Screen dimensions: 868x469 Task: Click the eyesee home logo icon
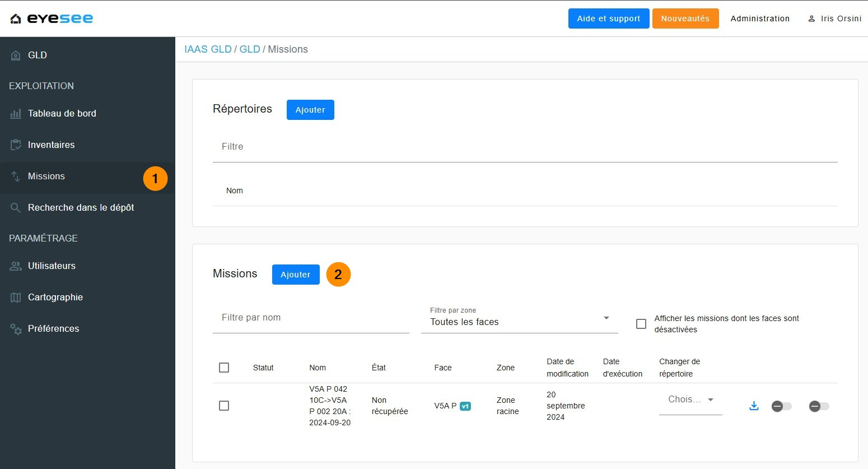coord(16,18)
